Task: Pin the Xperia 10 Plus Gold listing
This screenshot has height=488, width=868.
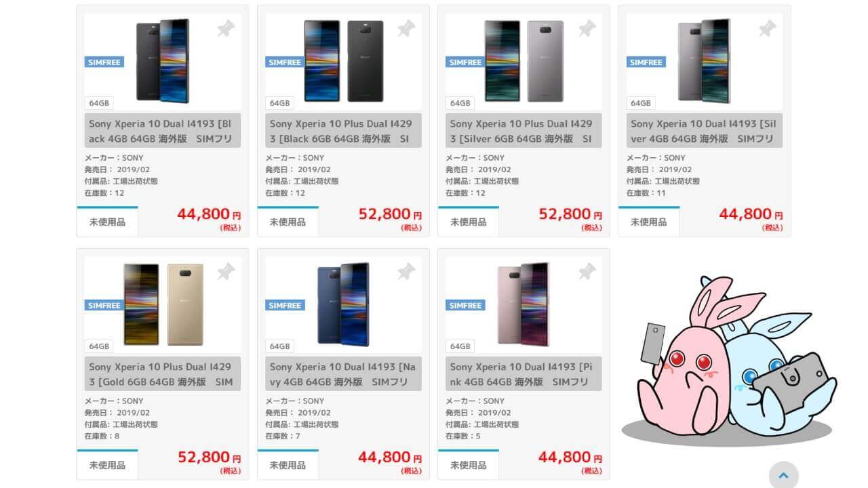Action: [x=226, y=272]
